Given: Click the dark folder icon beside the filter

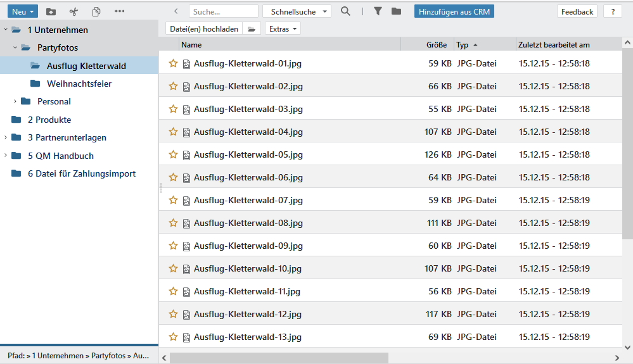Looking at the screenshot, I should pos(396,11).
